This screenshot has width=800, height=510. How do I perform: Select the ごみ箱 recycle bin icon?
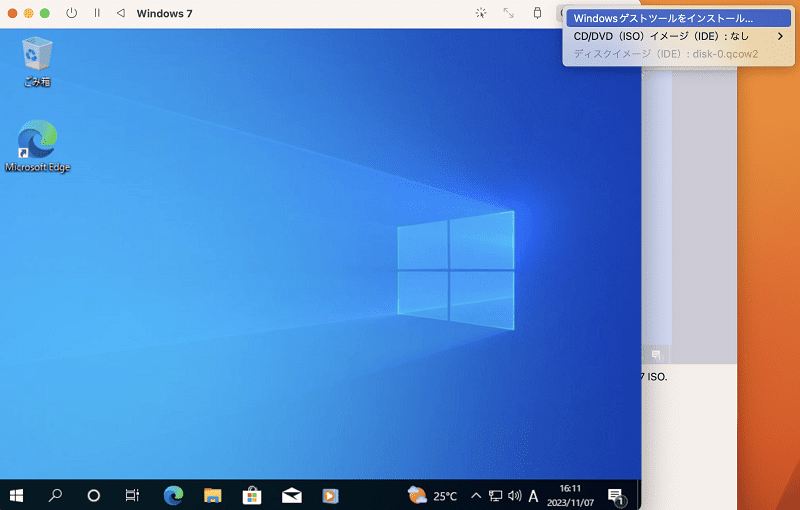click(x=37, y=62)
